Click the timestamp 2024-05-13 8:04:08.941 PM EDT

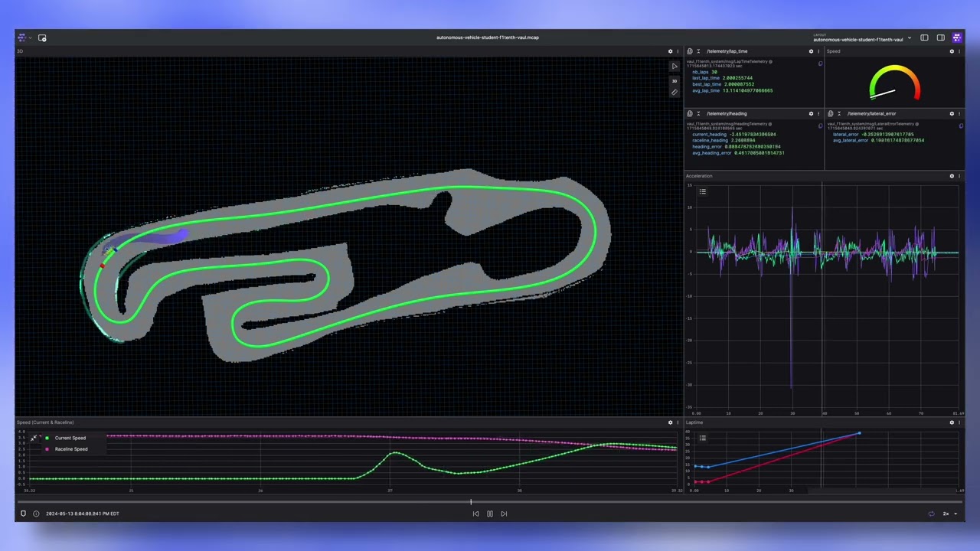(83, 514)
